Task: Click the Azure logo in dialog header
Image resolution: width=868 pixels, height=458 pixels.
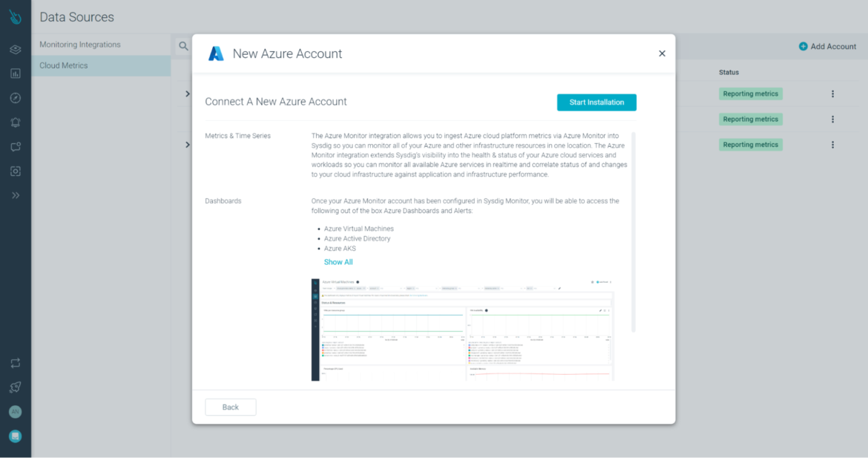Action: [x=216, y=53]
